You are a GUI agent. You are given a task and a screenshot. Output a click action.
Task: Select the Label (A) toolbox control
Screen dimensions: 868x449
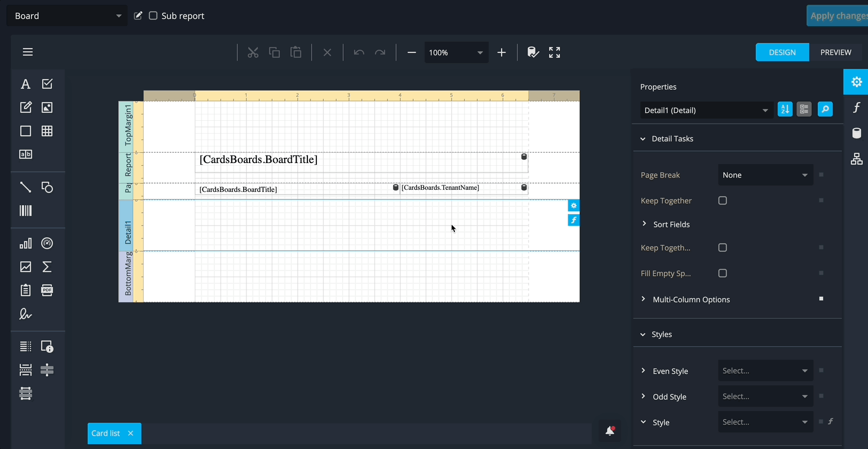[x=26, y=84]
